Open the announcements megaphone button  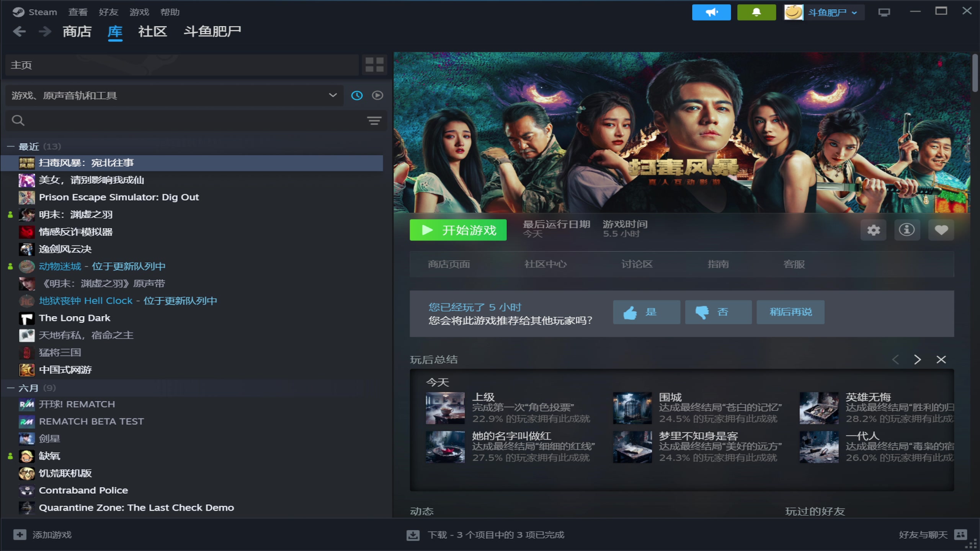(x=711, y=12)
